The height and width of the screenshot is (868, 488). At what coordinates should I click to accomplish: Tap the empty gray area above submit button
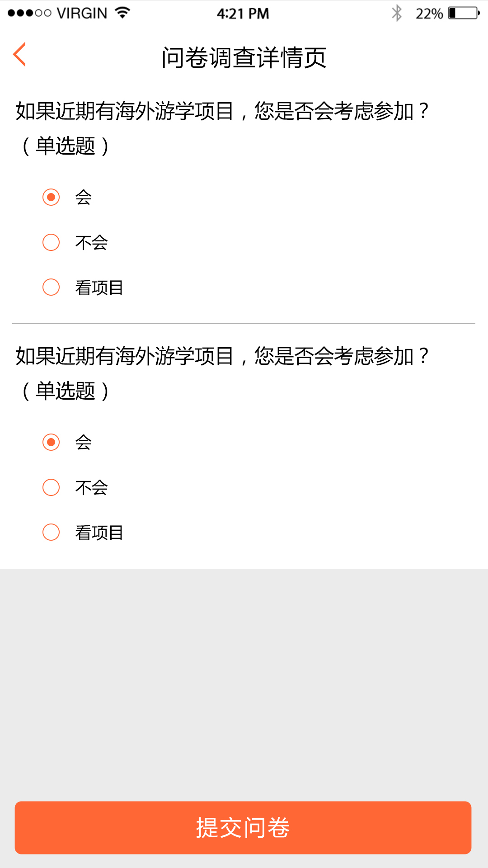244,683
